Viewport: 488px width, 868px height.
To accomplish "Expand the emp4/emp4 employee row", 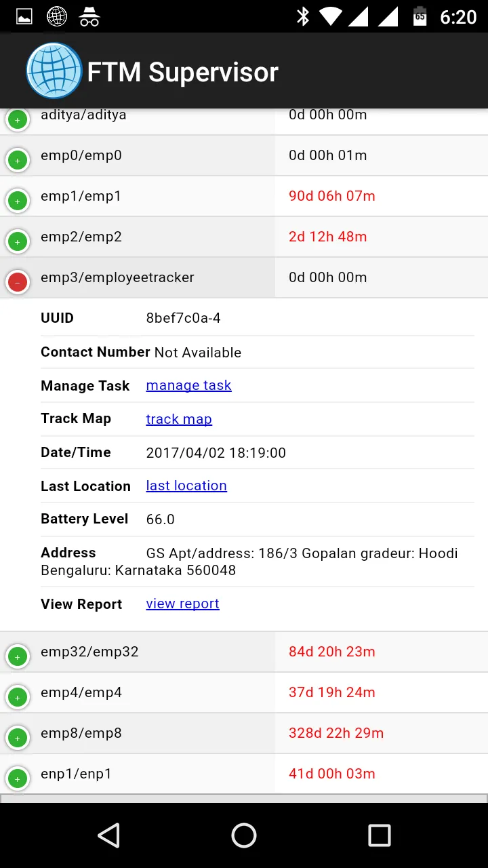I will pyautogui.click(x=18, y=697).
